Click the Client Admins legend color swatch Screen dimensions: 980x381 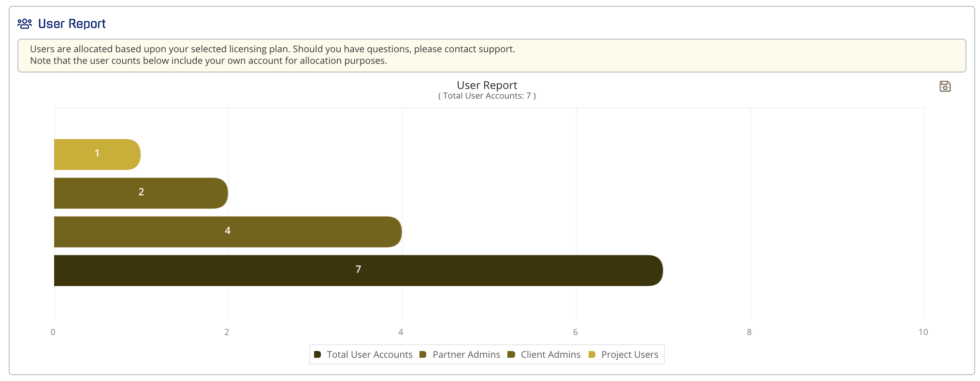click(x=511, y=354)
